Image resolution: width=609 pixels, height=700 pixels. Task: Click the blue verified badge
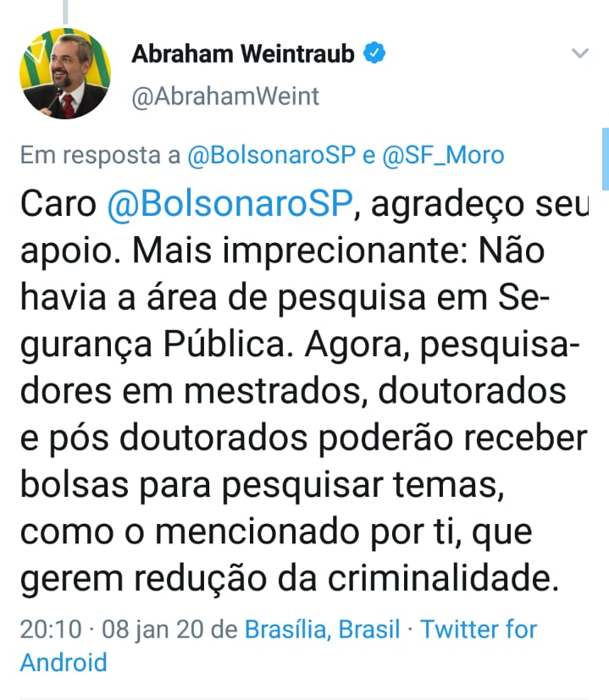point(374,53)
